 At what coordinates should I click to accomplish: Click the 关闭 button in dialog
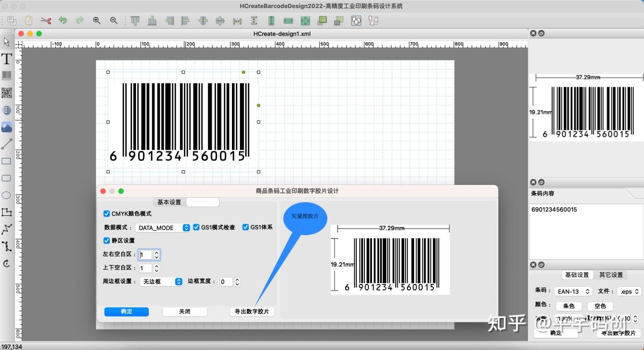[x=185, y=311]
